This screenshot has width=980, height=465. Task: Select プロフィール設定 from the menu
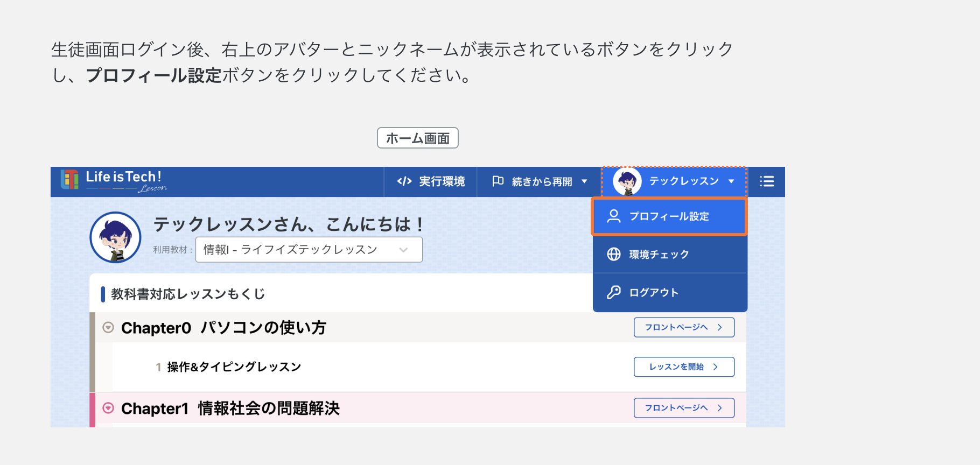[669, 216]
